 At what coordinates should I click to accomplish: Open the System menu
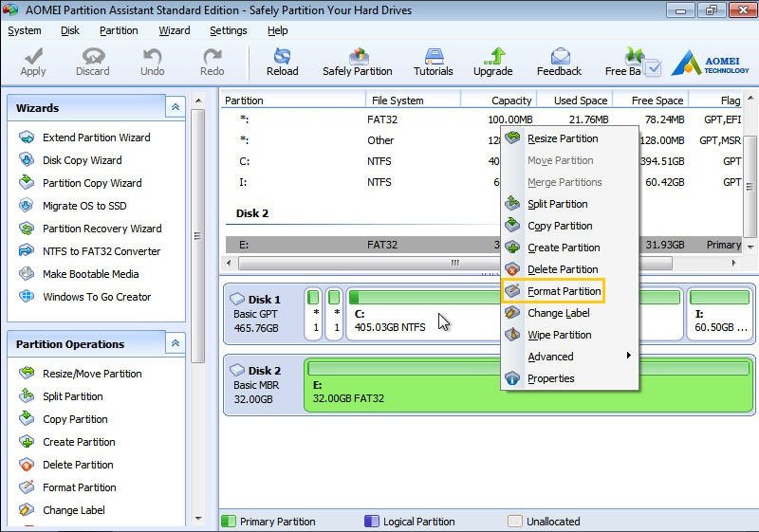25,30
